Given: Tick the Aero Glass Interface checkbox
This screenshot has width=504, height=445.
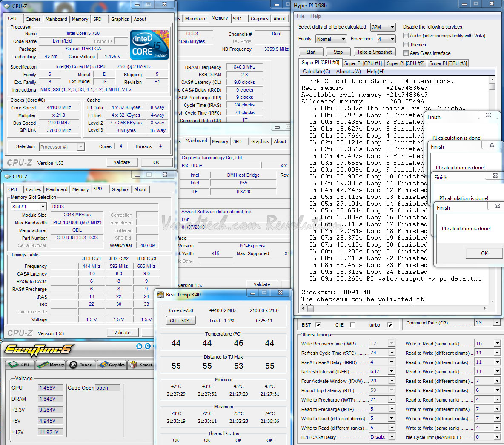Looking at the screenshot, I should (x=406, y=53).
